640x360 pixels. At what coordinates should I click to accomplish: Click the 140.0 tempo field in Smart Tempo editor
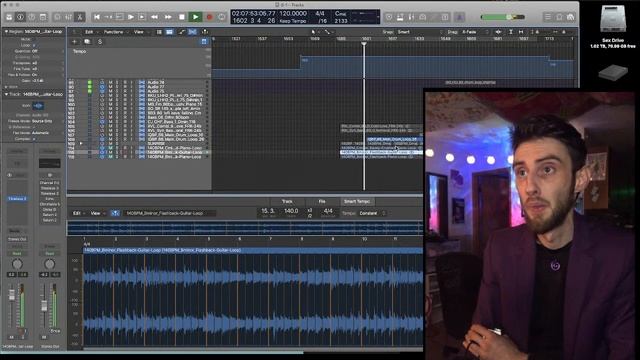291,211
